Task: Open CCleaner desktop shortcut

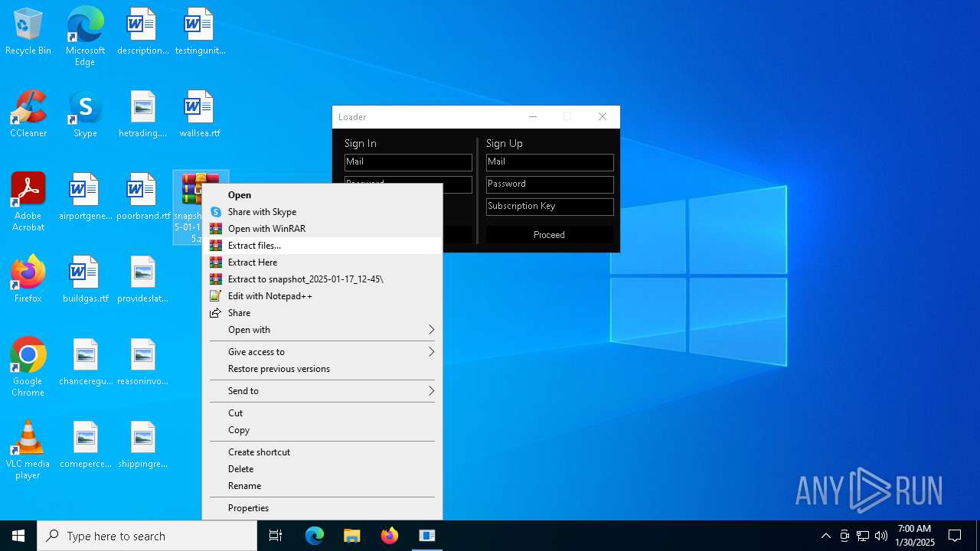Action: [x=28, y=115]
